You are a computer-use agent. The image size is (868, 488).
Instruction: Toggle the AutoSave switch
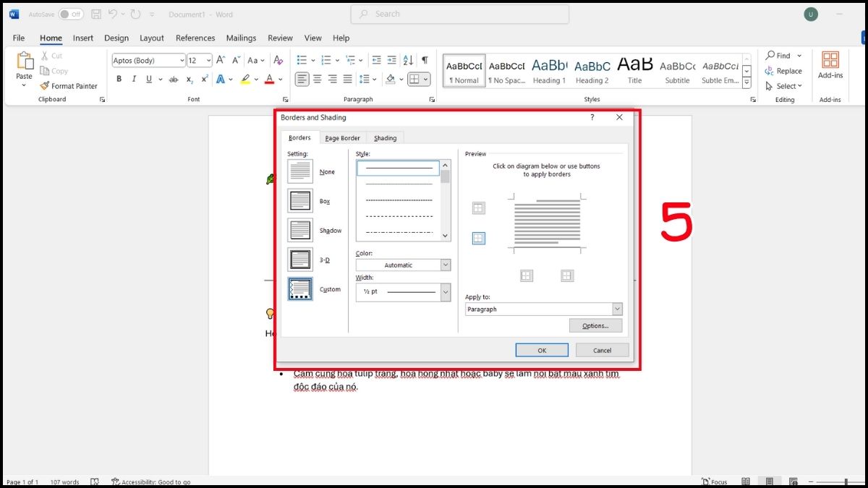(x=71, y=14)
